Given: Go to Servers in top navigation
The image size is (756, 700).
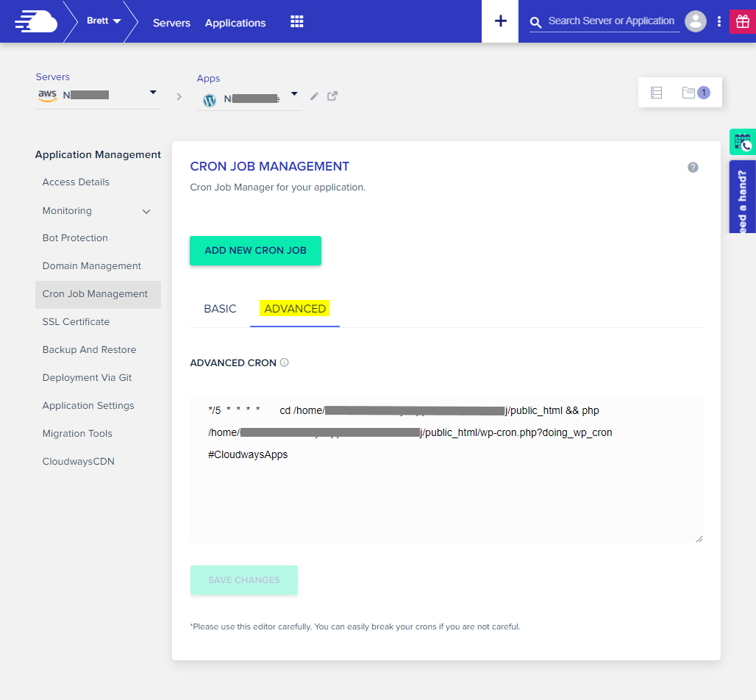Looking at the screenshot, I should tap(171, 23).
